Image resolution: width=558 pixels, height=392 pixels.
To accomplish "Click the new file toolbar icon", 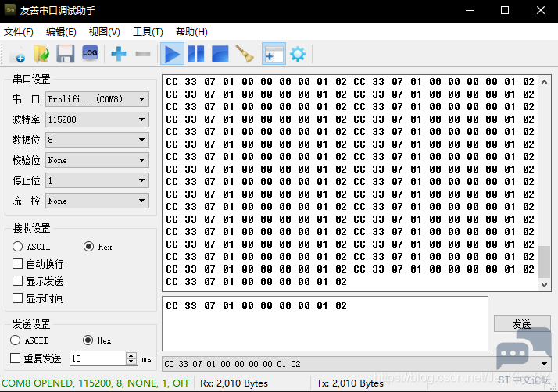I will pyautogui.click(x=18, y=54).
